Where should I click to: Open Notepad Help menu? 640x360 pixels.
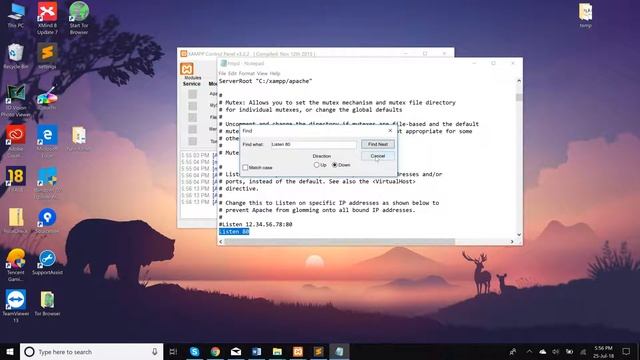point(275,73)
